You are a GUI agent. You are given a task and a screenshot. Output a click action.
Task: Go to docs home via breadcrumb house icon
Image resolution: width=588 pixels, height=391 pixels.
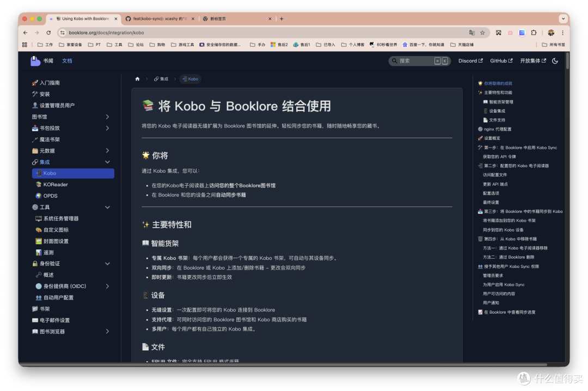pyautogui.click(x=137, y=79)
